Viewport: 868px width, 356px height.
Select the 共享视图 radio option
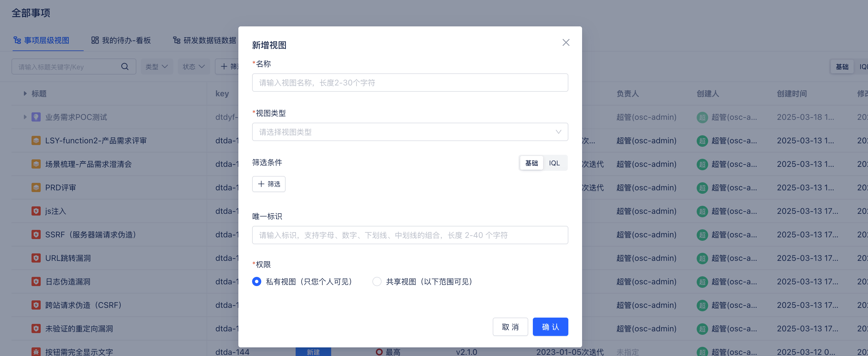377,281
